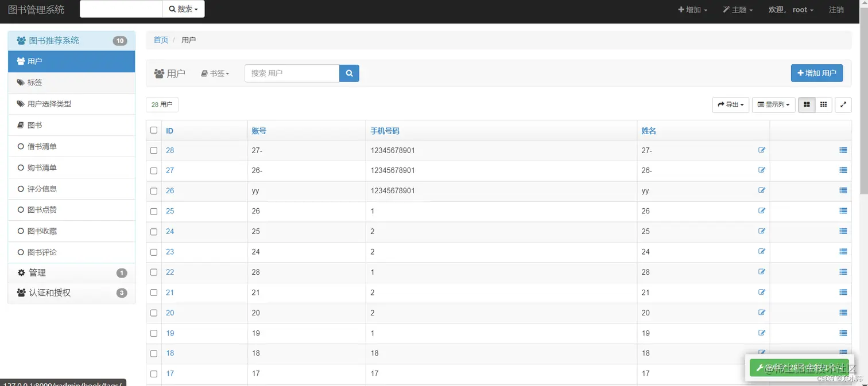This screenshot has height=386, width=868.
Task: Click edit icon in row ID 23
Action: (762, 251)
